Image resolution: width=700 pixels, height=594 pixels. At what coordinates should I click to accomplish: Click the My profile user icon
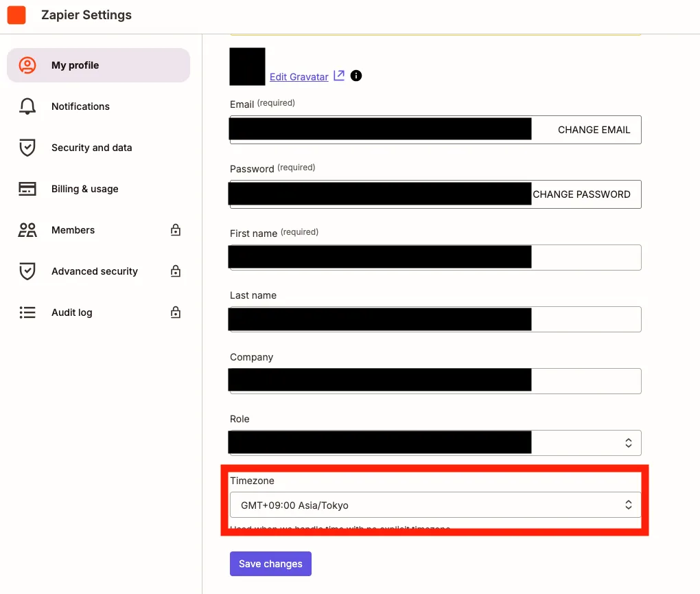click(x=27, y=65)
